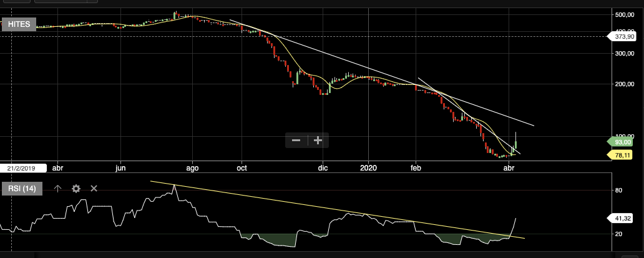644x258 pixels.
Task: Click the 2020 label on time axis
Action: 368,168
